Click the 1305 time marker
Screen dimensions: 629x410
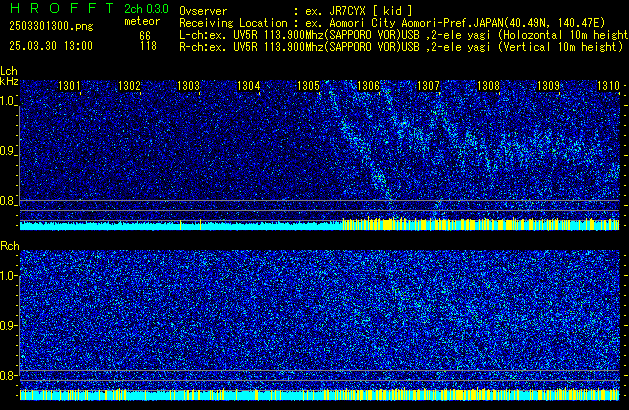(308, 86)
